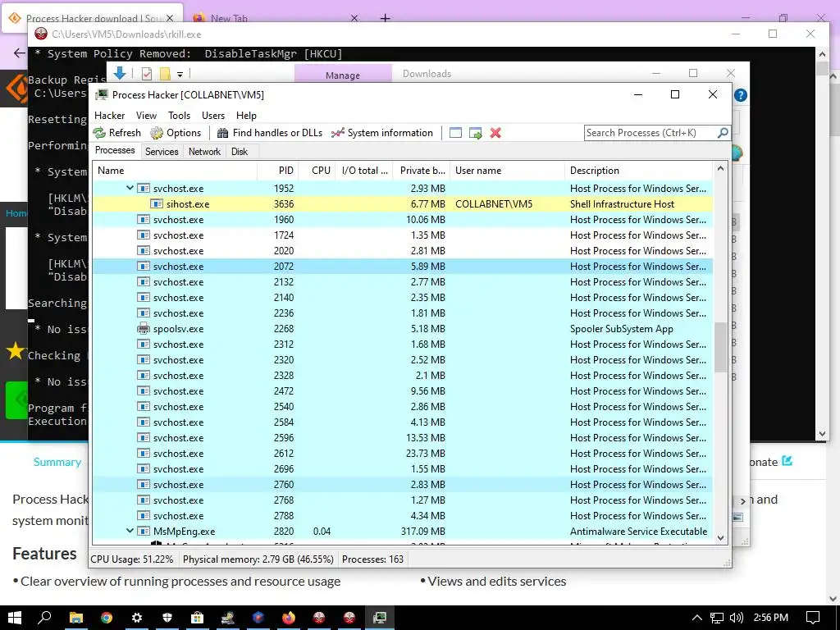840x630 pixels.
Task: Switch to the Services tab
Action: [x=162, y=152]
